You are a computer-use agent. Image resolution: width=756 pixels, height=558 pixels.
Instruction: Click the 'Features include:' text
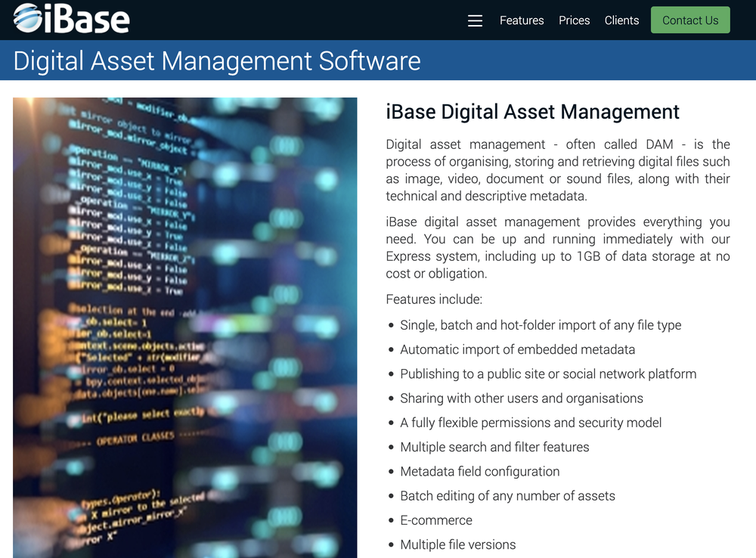(x=434, y=299)
